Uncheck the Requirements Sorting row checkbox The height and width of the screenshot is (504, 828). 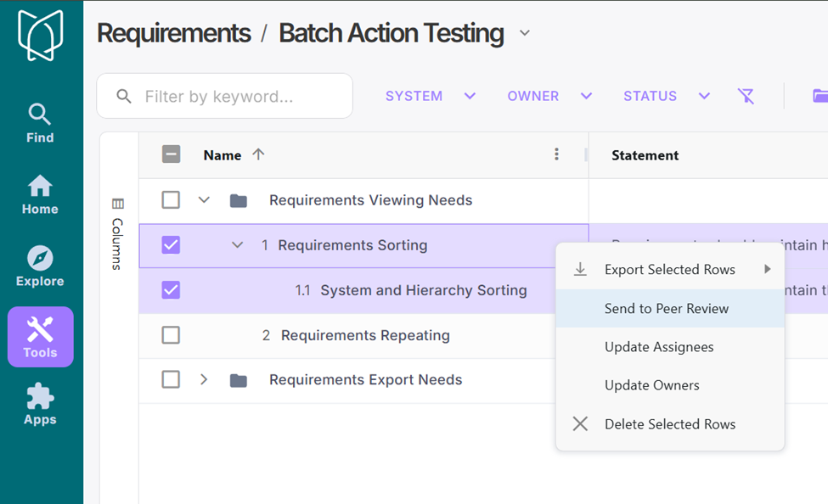tap(171, 245)
